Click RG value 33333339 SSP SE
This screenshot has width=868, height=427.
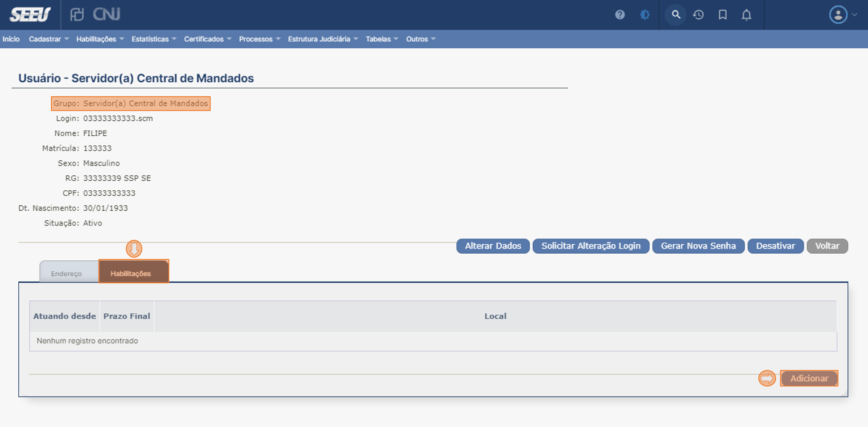click(x=117, y=178)
